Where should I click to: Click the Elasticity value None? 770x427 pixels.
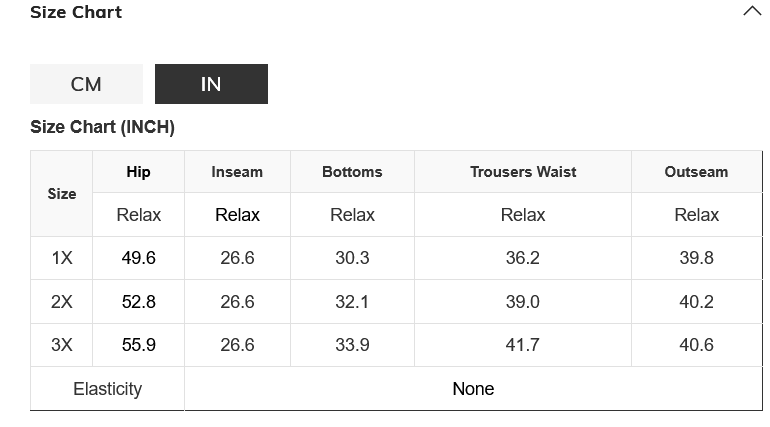[x=473, y=389]
